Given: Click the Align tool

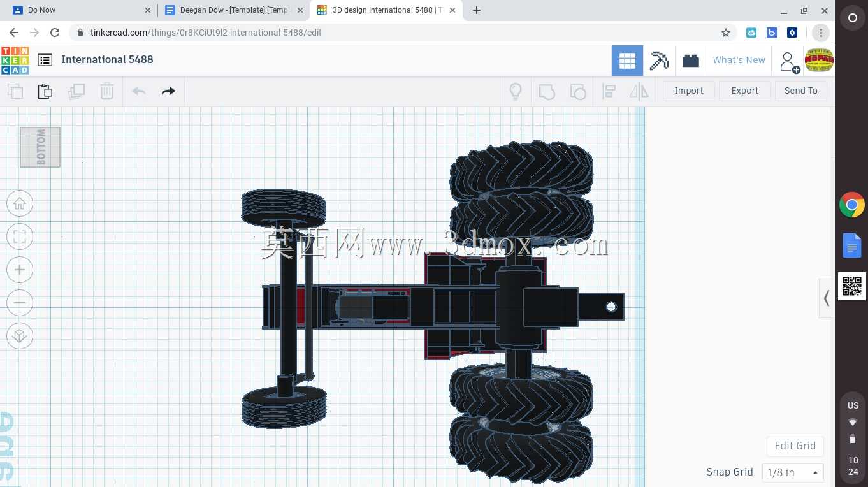Looking at the screenshot, I should click(609, 91).
